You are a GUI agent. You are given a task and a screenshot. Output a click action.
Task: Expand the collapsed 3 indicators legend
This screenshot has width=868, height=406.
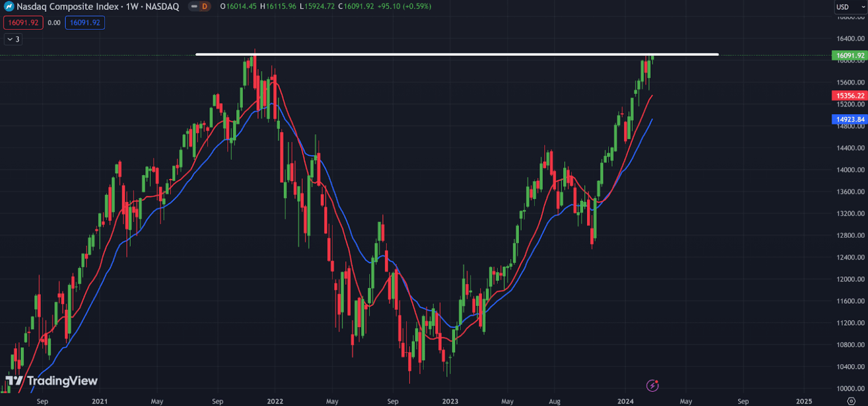[13, 39]
